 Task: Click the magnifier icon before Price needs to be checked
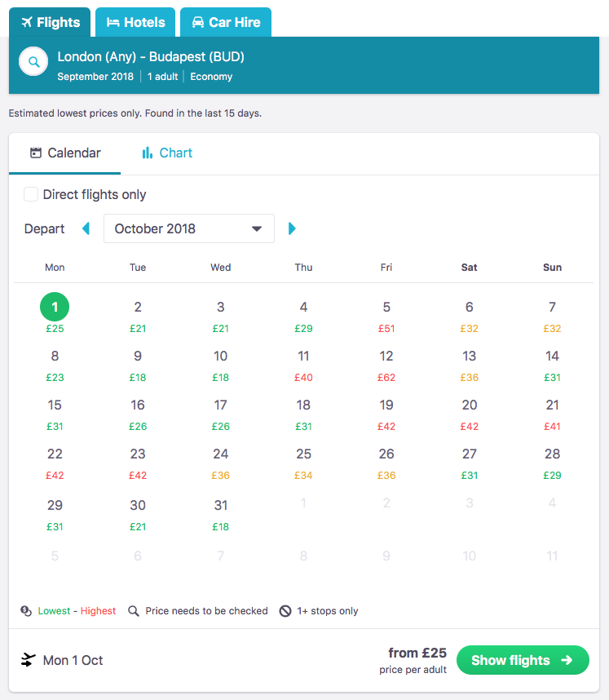[134, 610]
